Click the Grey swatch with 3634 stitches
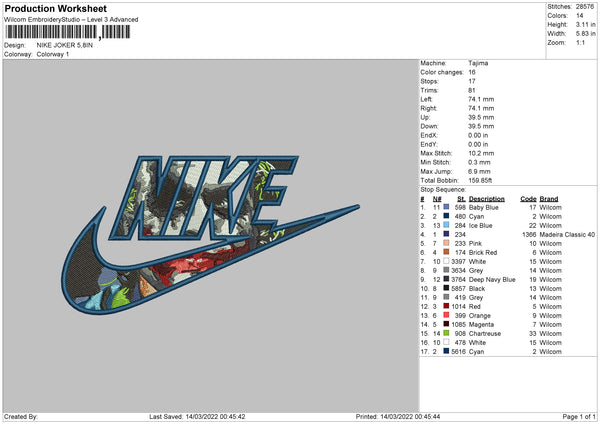The image size is (600, 424). (x=446, y=270)
